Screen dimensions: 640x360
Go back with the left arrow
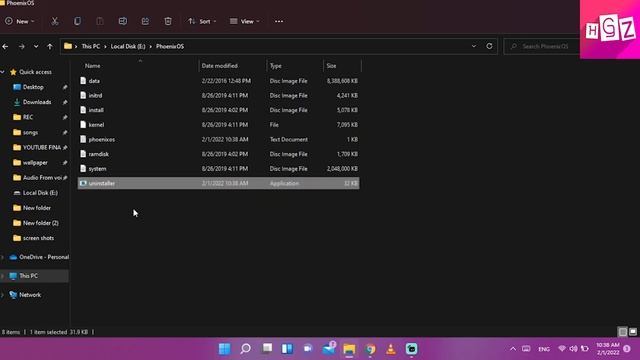click(5, 47)
